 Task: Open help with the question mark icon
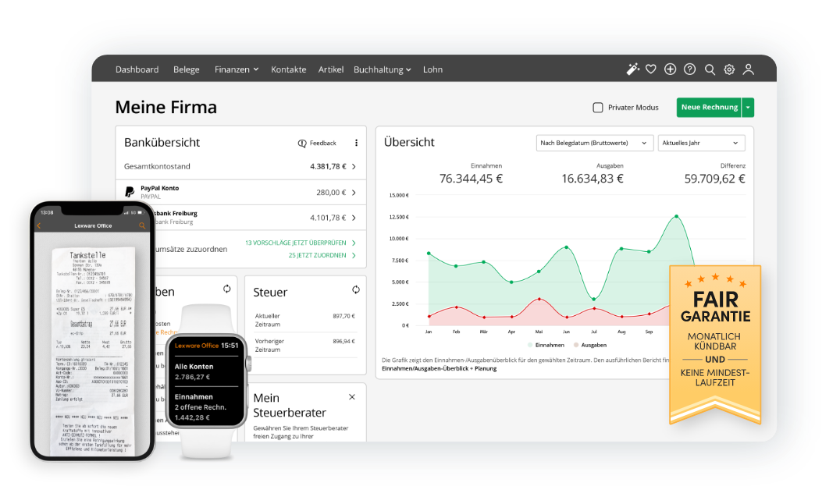(x=689, y=69)
